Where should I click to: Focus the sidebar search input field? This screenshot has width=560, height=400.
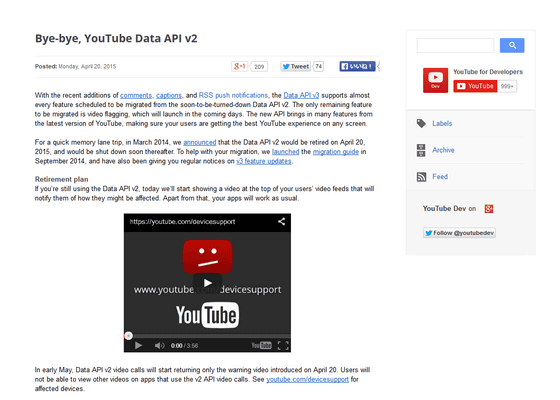tap(455, 45)
